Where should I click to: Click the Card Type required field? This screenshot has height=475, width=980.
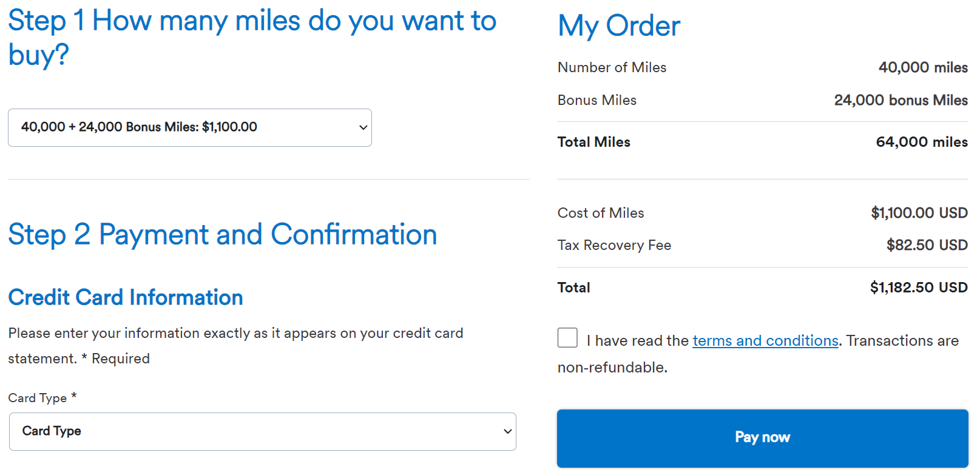click(263, 431)
